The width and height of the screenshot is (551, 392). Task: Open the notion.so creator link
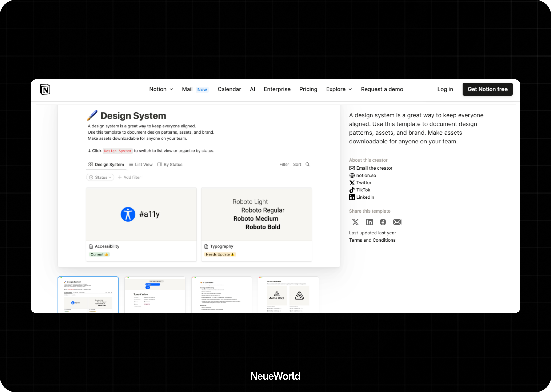pos(366,176)
